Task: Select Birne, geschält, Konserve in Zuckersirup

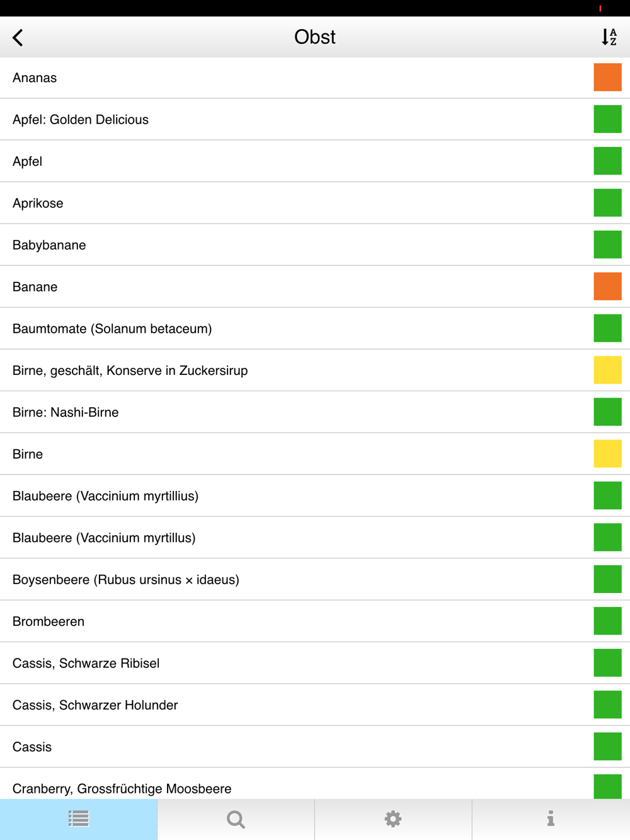Action: [130, 371]
